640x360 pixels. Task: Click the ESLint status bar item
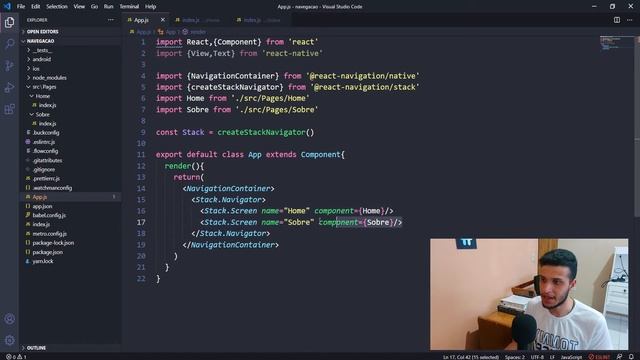(x=599, y=357)
